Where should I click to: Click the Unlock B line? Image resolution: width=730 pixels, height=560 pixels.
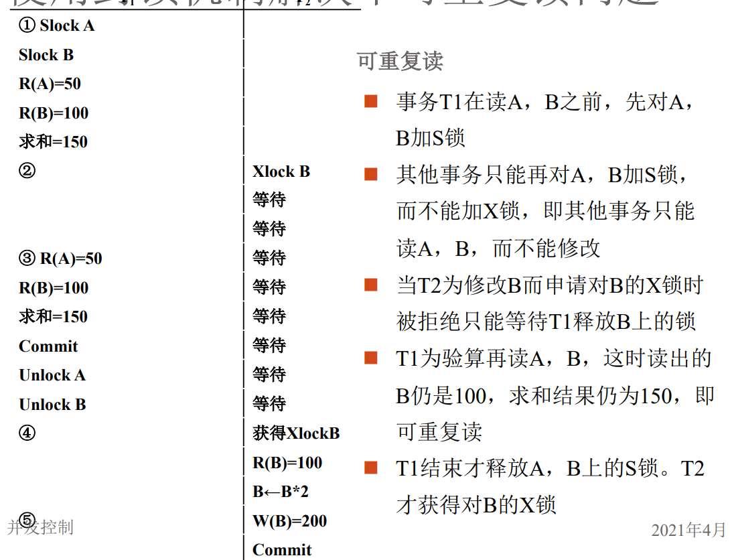[52, 405]
